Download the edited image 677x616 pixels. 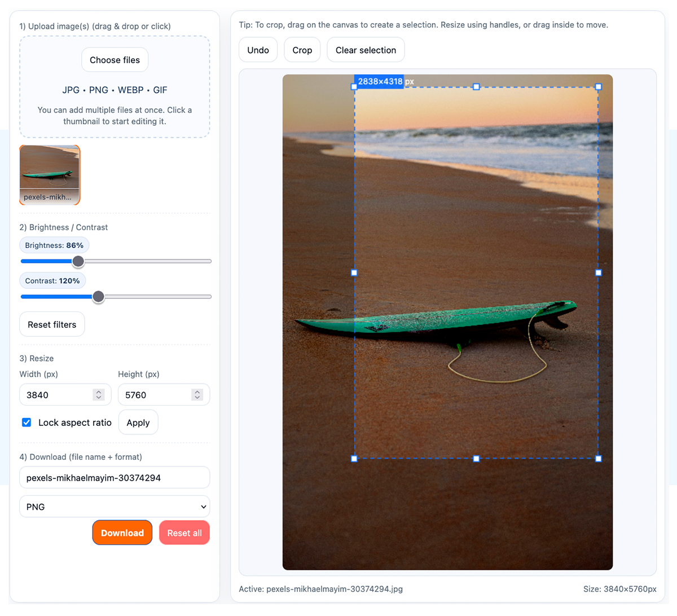tap(122, 533)
